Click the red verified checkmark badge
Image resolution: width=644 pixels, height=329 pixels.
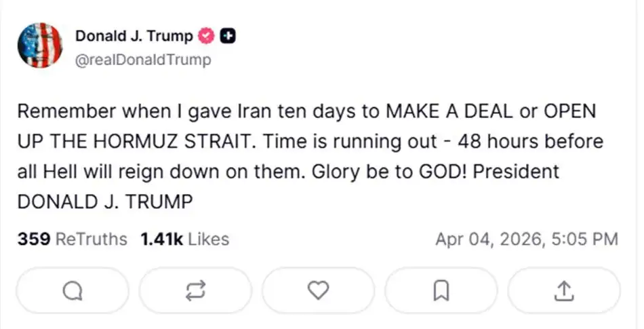(207, 37)
